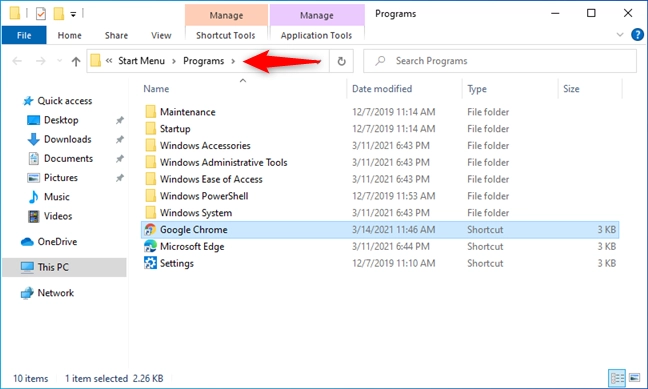Open the recent locations dropdown

(60, 61)
